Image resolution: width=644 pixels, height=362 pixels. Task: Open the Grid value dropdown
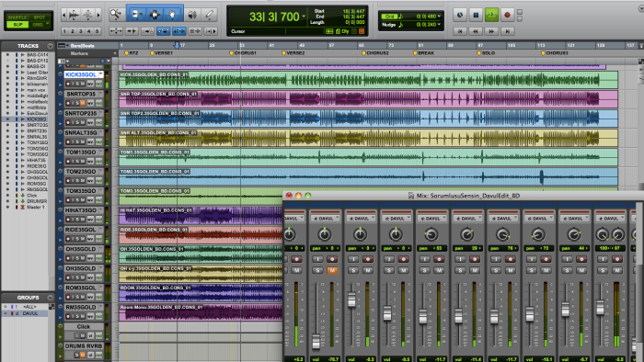pyautogui.click(x=439, y=17)
